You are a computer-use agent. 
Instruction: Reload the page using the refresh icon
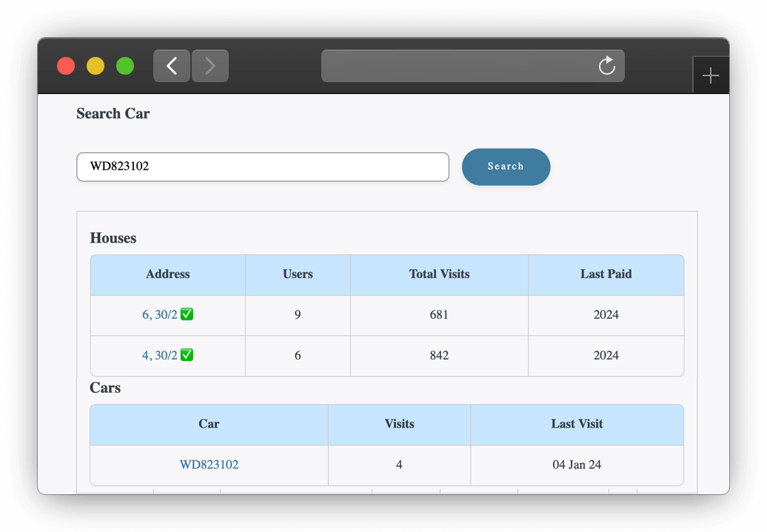click(607, 66)
